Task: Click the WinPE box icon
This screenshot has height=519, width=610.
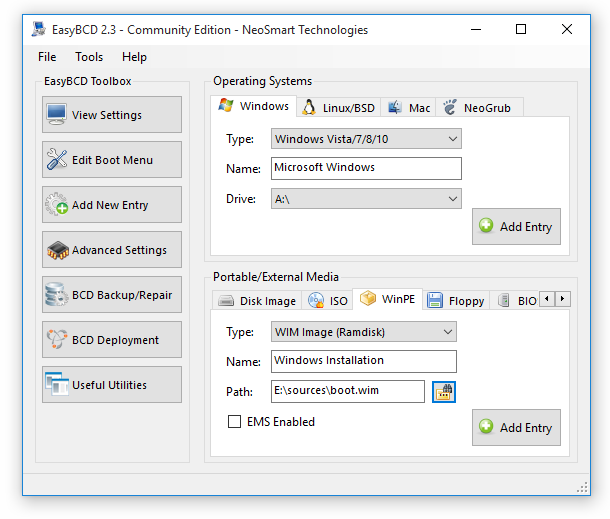Action: (x=368, y=298)
